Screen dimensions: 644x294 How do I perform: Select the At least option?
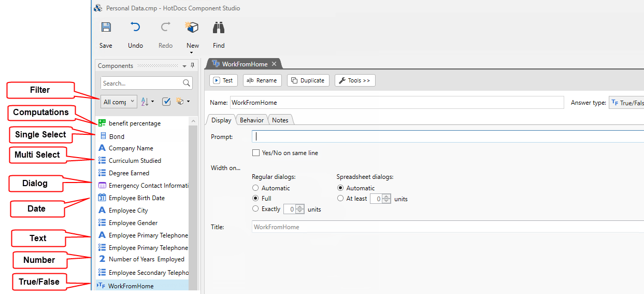point(340,198)
